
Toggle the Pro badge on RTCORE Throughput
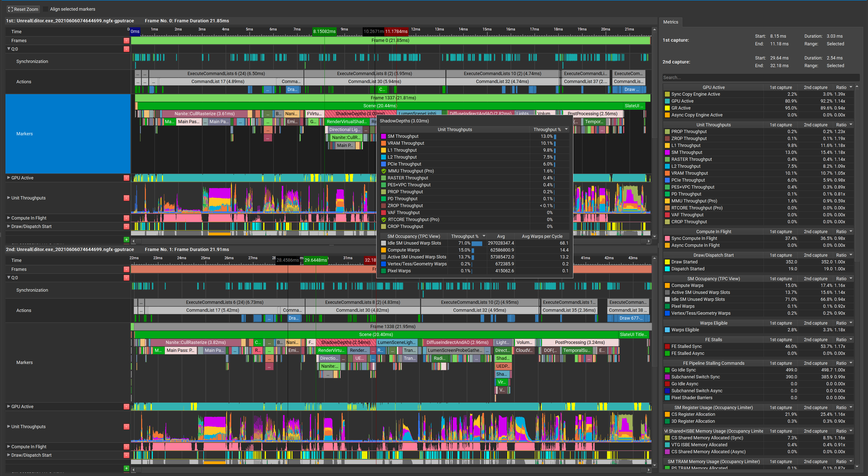tap(384, 219)
